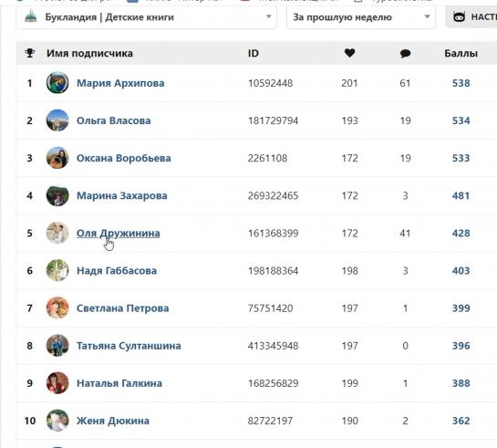Open the За прошлую неделю period dropdown

[361, 16]
